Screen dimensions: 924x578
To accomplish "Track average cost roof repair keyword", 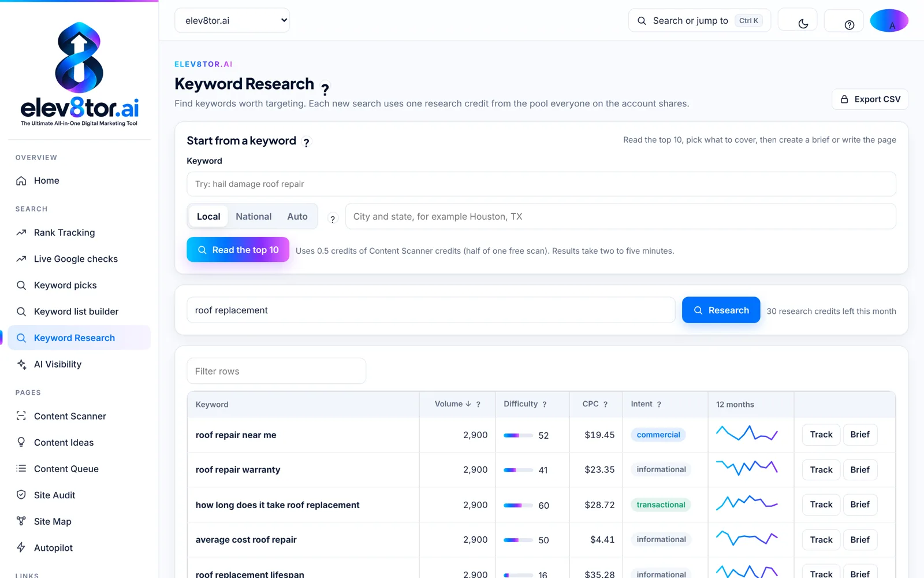I will point(821,540).
